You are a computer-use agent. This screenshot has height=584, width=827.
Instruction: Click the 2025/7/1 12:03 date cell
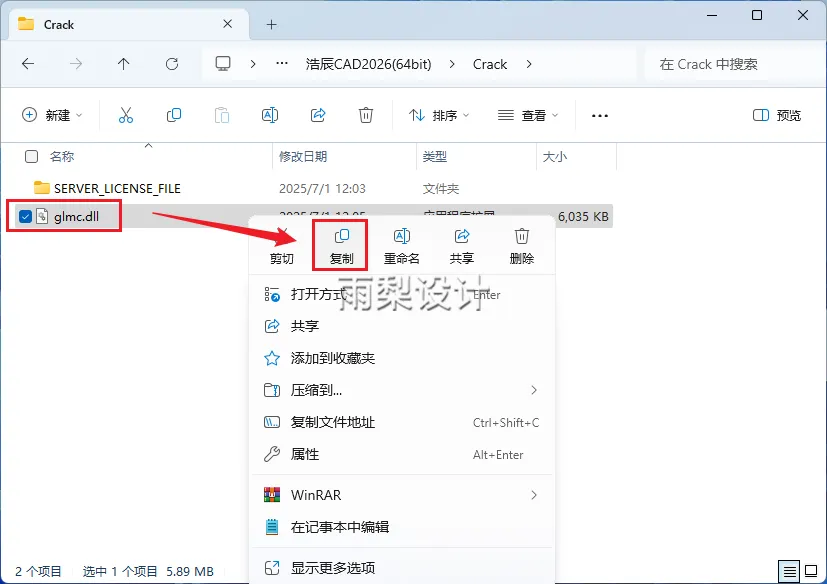click(322, 188)
